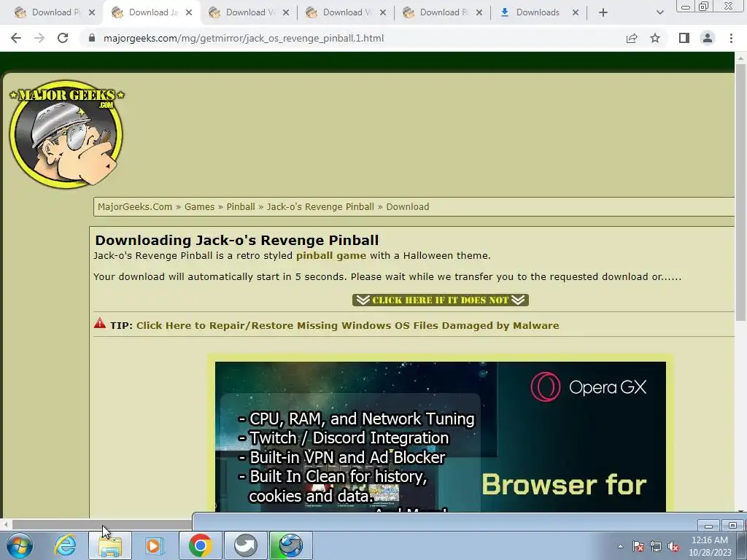Click the Download breadcrumb text
Viewport: 747px width, 560px height.
tap(408, 206)
